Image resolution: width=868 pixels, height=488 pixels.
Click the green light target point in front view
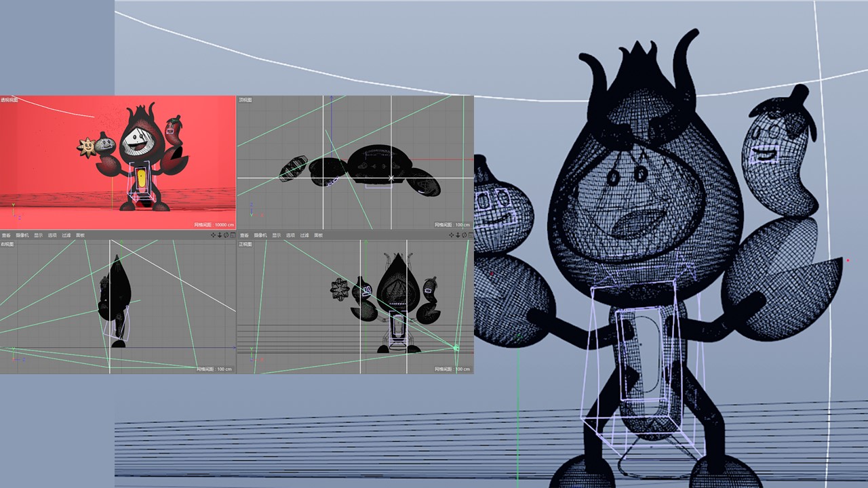pos(456,348)
